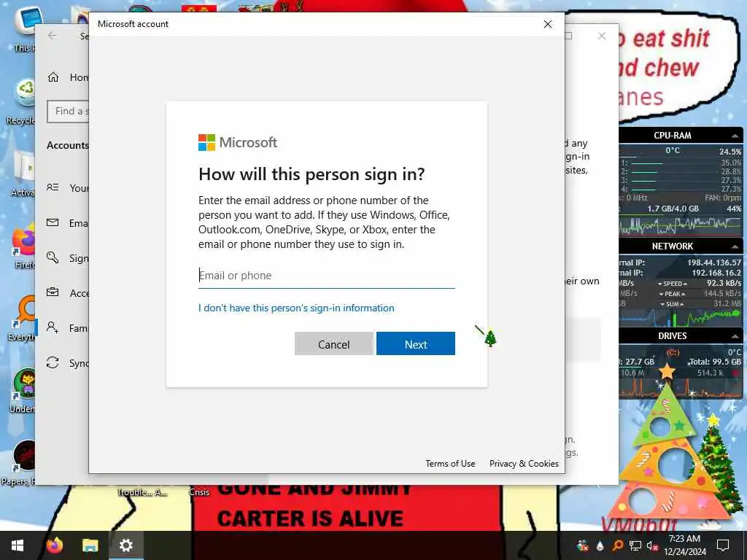Open the Trouble... A... desktop icon

(142, 492)
